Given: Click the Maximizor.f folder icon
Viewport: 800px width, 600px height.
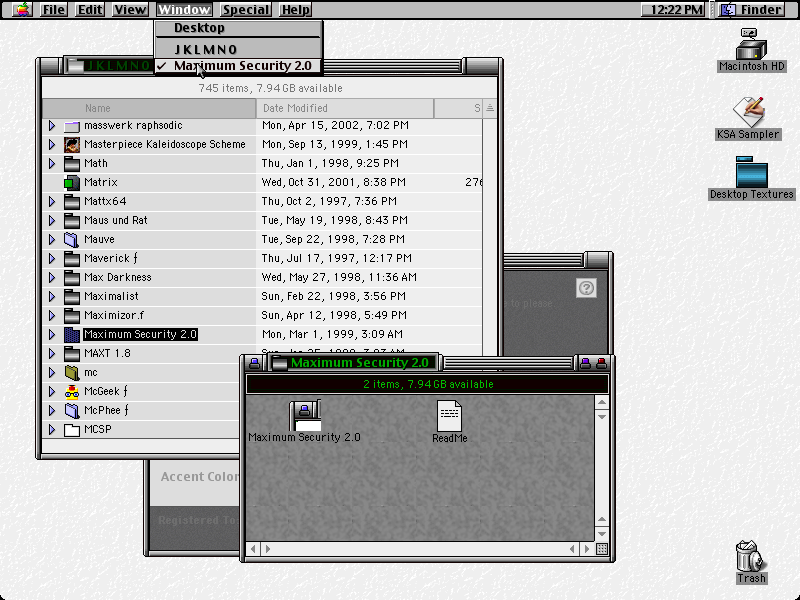Looking at the screenshot, I should pyautogui.click(x=72, y=315).
